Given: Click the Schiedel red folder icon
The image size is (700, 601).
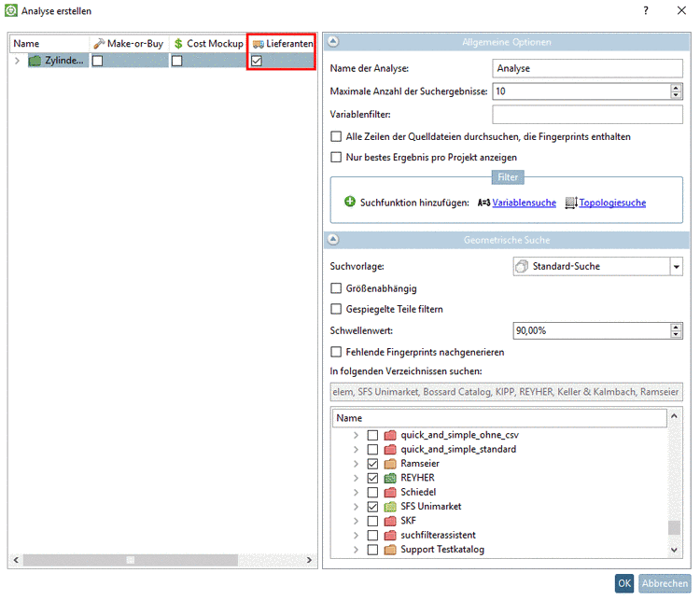Looking at the screenshot, I should tap(390, 492).
